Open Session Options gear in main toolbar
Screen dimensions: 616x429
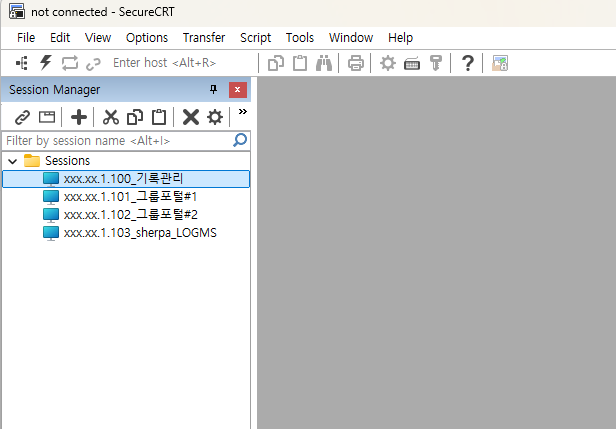388,63
